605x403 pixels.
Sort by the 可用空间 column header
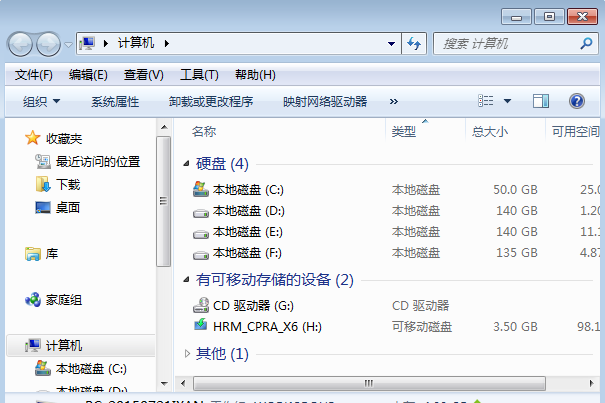tap(575, 132)
